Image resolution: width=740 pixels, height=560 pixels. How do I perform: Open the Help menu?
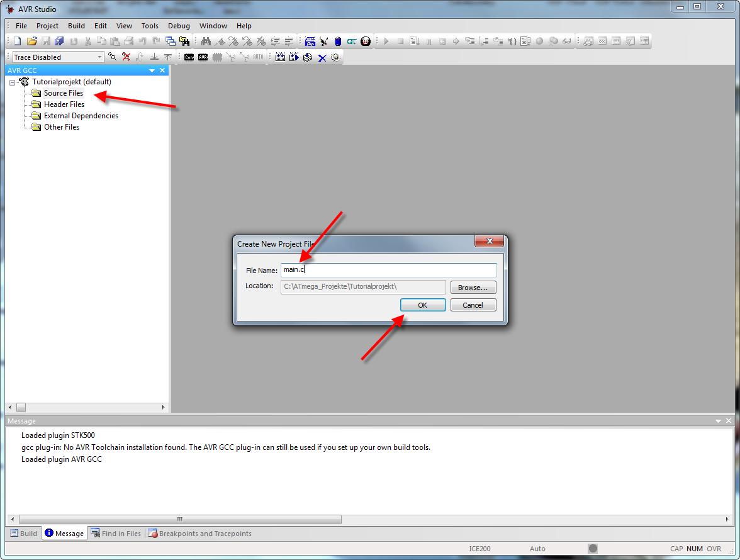244,26
